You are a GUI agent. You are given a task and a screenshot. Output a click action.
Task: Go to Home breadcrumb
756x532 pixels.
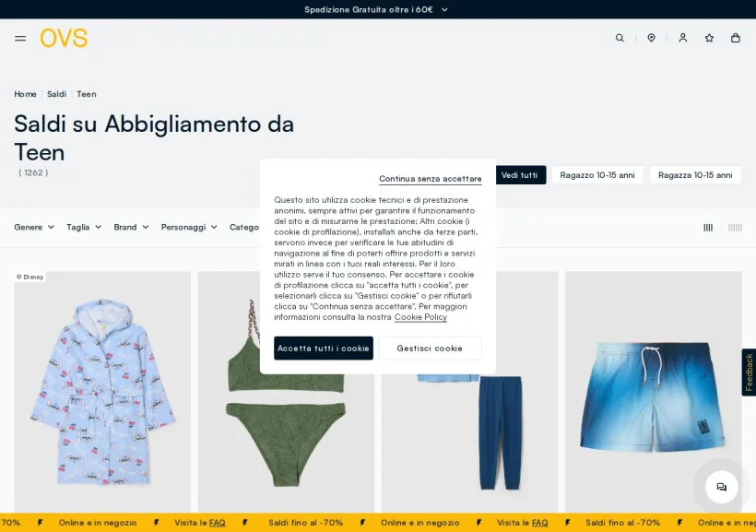(x=25, y=94)
